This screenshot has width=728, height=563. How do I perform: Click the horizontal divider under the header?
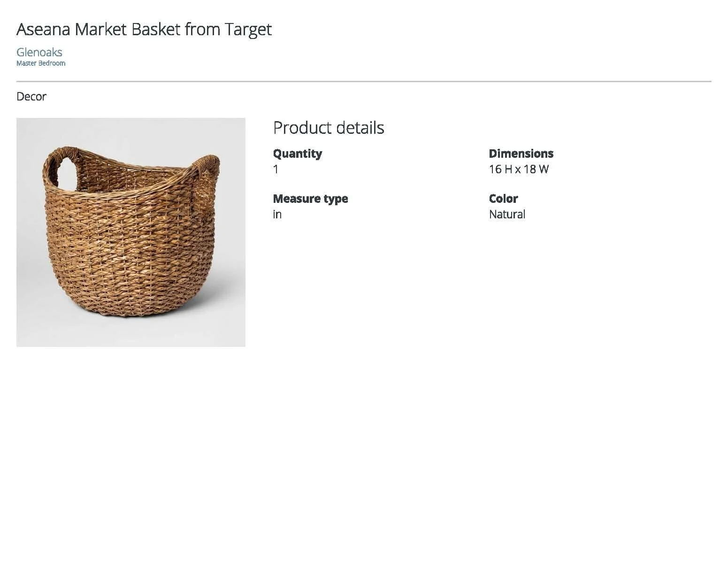point(364,82)
